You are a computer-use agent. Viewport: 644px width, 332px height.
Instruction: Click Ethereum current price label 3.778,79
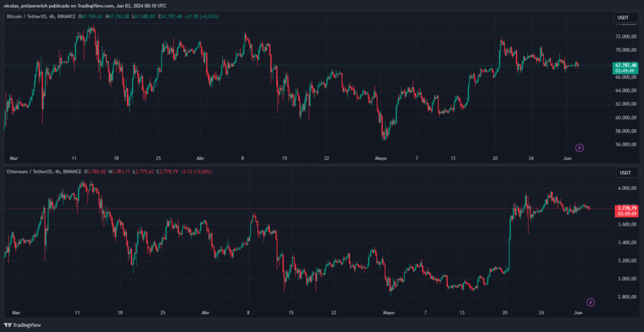(x=626, y=208)
